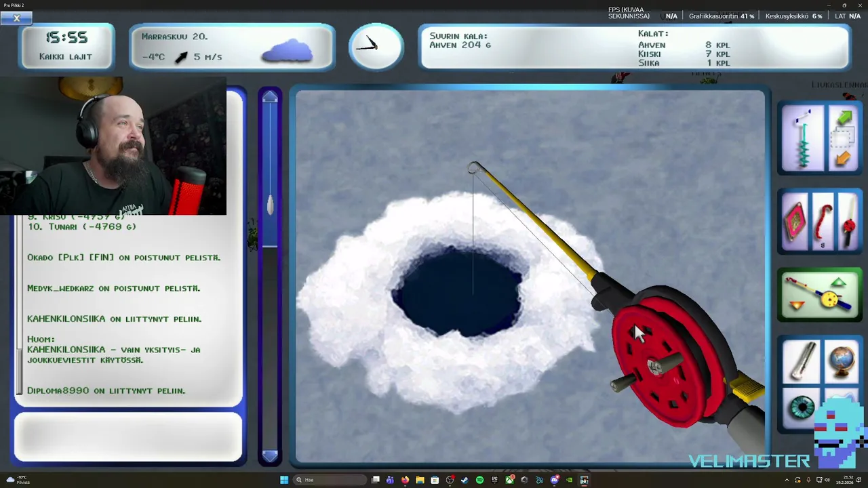This screenshot has height=488, width=868.
Task: Launch Firefox from the taskbar
Action: click(405, 480)
